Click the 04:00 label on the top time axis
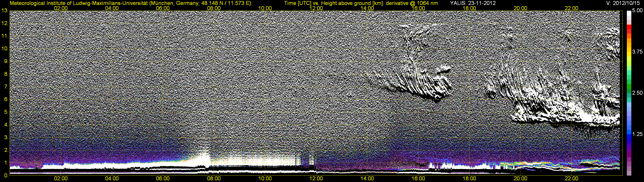The image size is (644, 182). tap(112, 8)
